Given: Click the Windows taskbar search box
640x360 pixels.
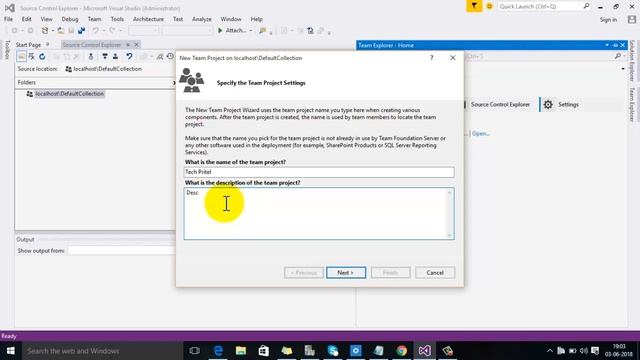Looking at the screenshot, I should 102,351.
